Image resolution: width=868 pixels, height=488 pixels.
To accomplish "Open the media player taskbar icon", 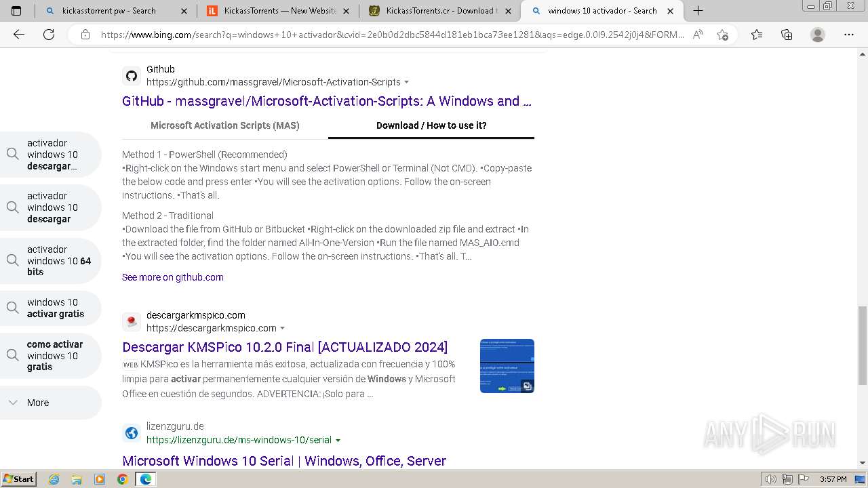I will (x=100, y=479).
